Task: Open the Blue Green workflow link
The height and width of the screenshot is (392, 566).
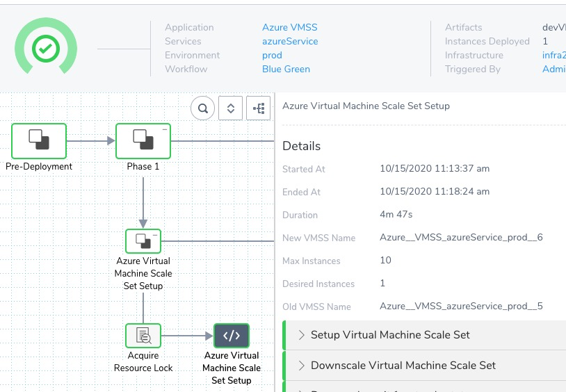Action: 286,69
